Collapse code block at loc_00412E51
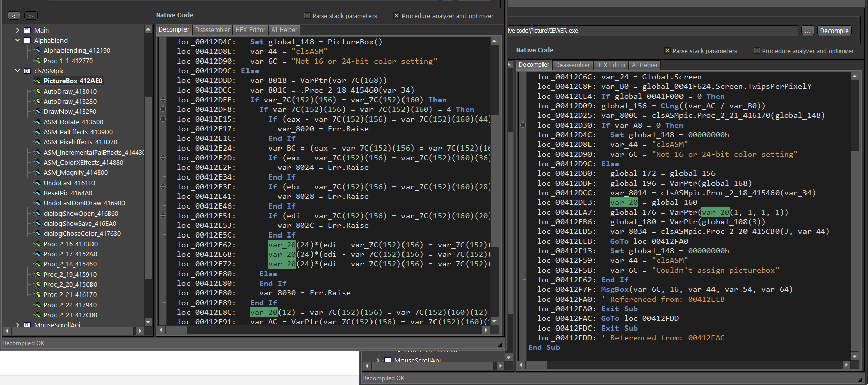 (163, 216)
